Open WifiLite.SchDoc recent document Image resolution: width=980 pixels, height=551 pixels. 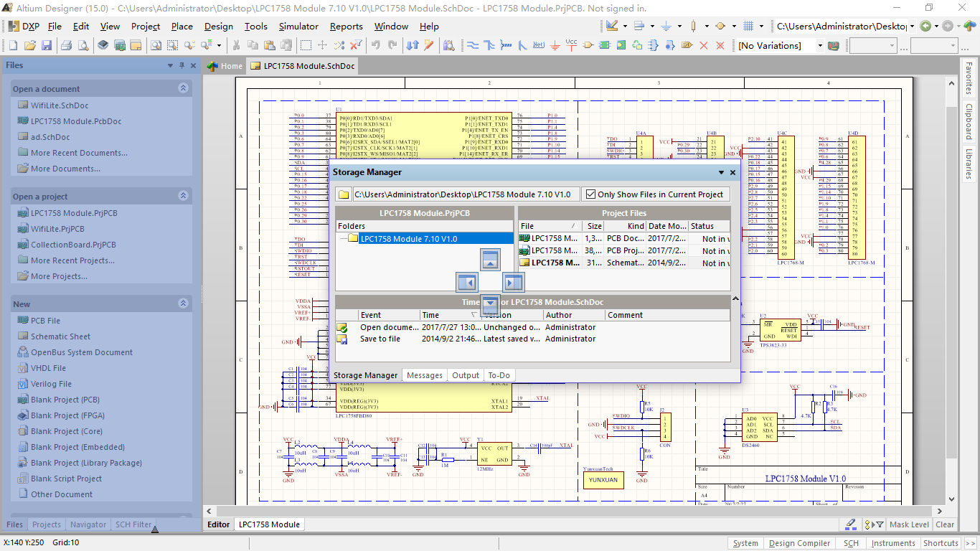[x=59, y=105]
